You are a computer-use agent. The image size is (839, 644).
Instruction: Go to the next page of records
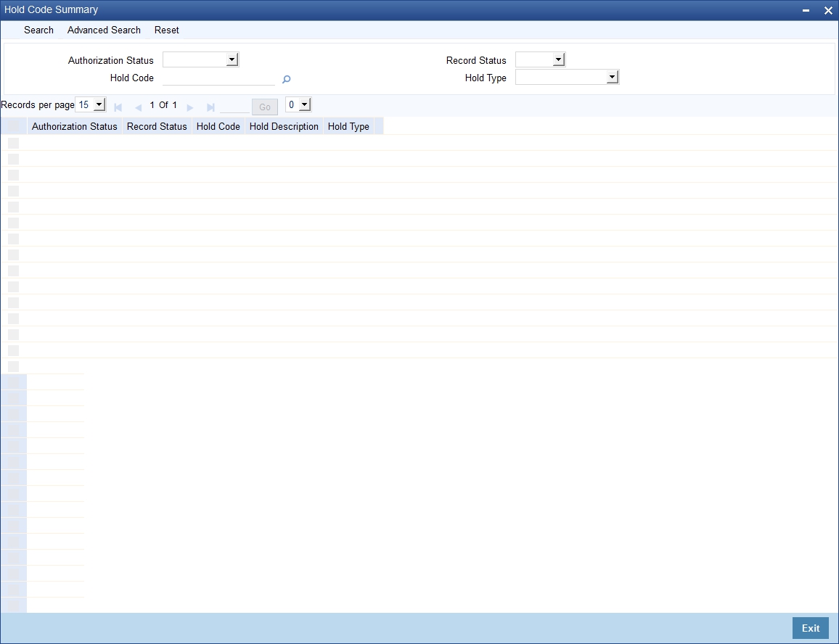(x=189, y=107)
